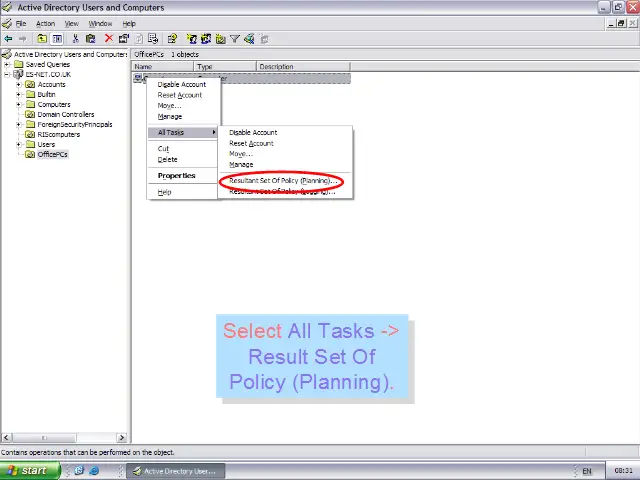Viewport: 640px width, 480px height.
Task: Click the tree pane scroll right arrow
Action: point(122,438)
